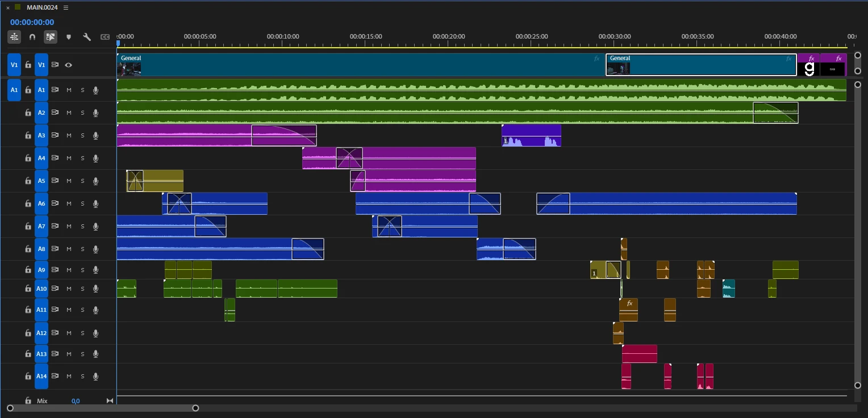Close the MAIN.0024 sequence tab

(8, 8)
